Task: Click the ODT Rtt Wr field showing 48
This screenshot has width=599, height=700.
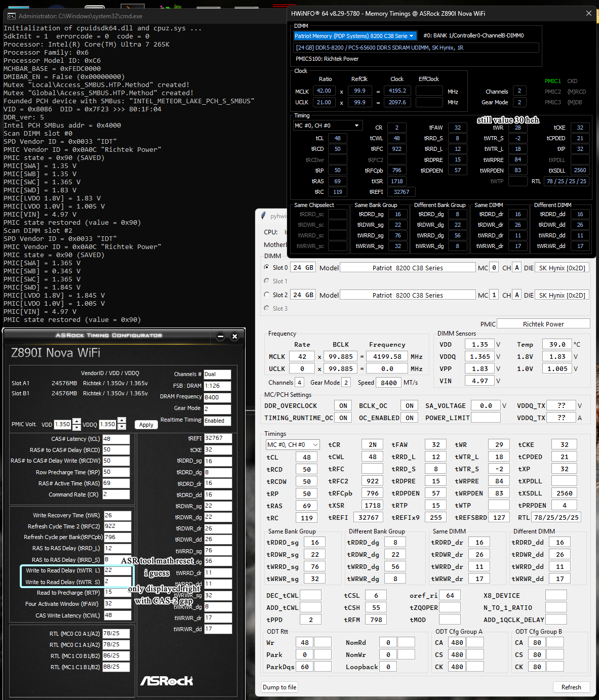Action: (x=304, y=642)
